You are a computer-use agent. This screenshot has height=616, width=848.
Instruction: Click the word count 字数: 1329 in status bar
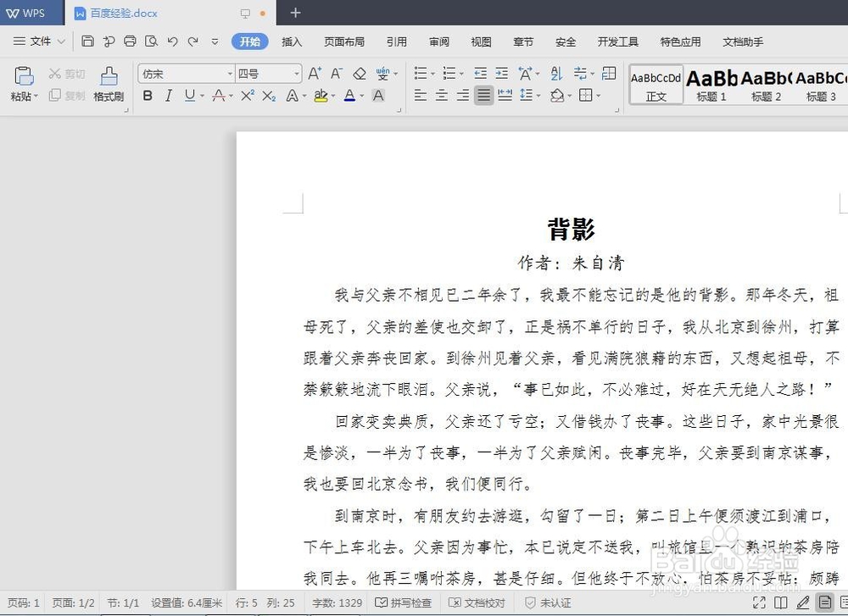(337, 602)
